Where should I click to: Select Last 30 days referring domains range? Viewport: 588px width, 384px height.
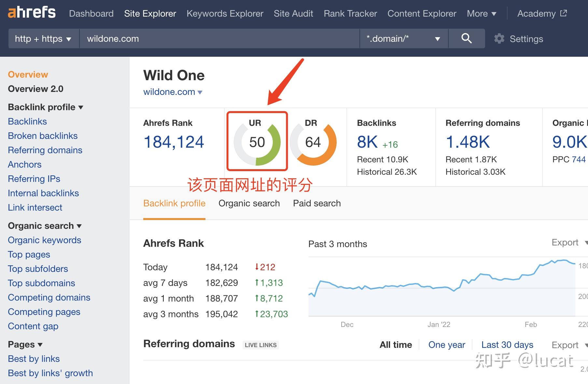(507, 345)
